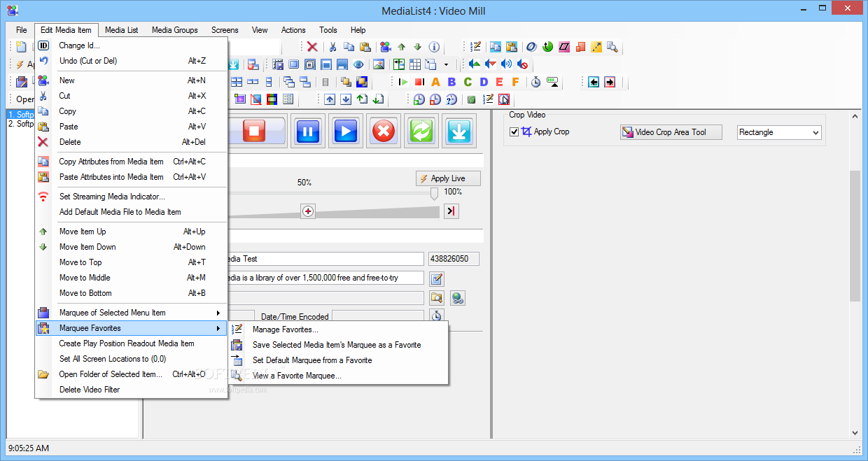Click the large blue download arrow button
868x461 pixels.
[x=459, y=131]
